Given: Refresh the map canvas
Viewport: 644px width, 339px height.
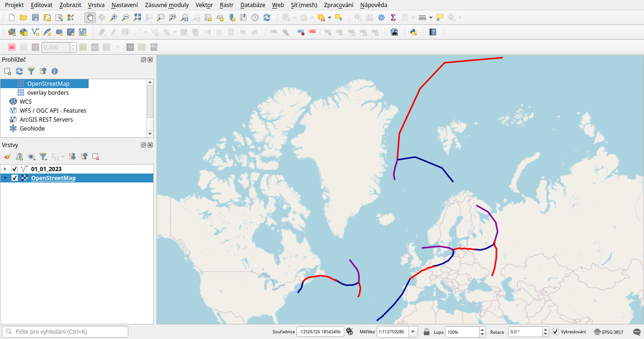Looking at the screenshot, I should [x=267, y=17].
